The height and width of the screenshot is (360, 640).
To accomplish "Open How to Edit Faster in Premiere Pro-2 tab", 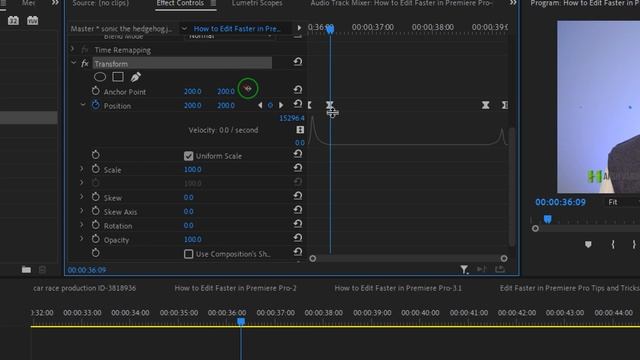I will 236,288.
